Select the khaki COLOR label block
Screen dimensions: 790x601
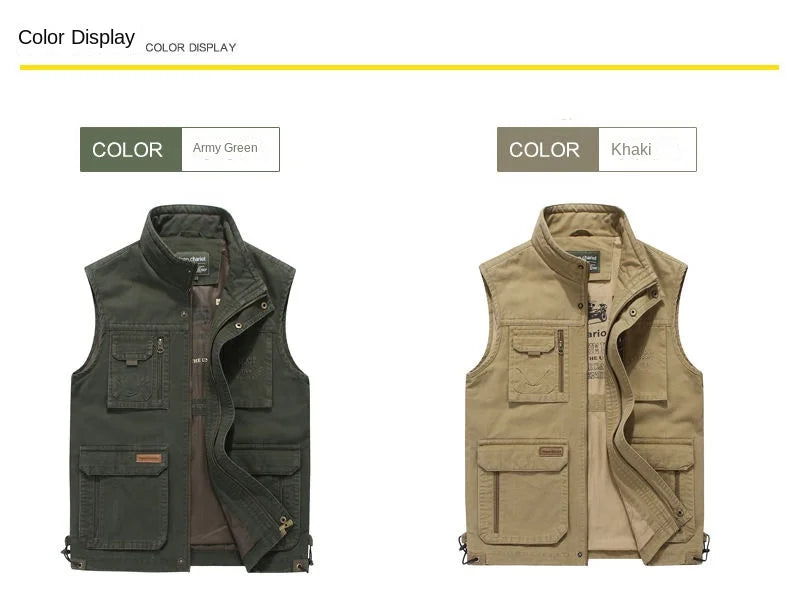548,150
